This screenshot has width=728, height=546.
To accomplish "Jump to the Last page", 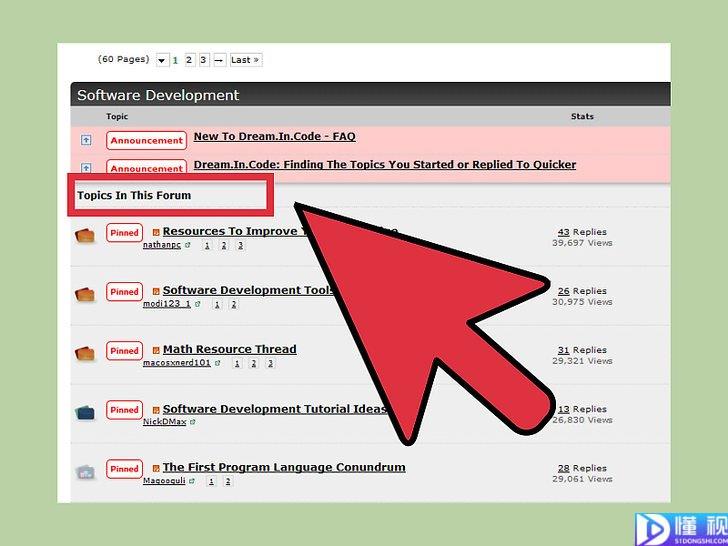I will tap(246, 60).
